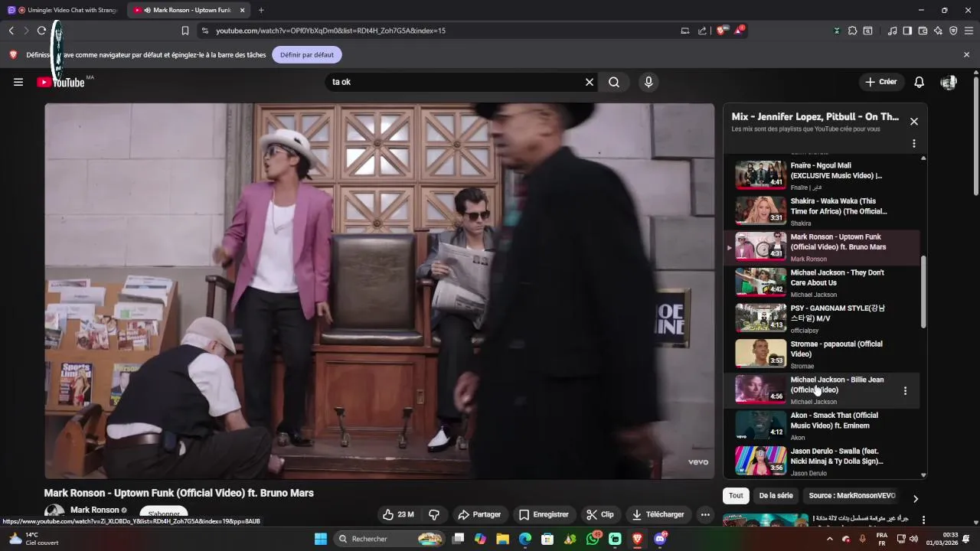The height and width of the screenshot is (551, 980).
Task: Bookmark this page in Brave
Action: click(x=185, y=31)
